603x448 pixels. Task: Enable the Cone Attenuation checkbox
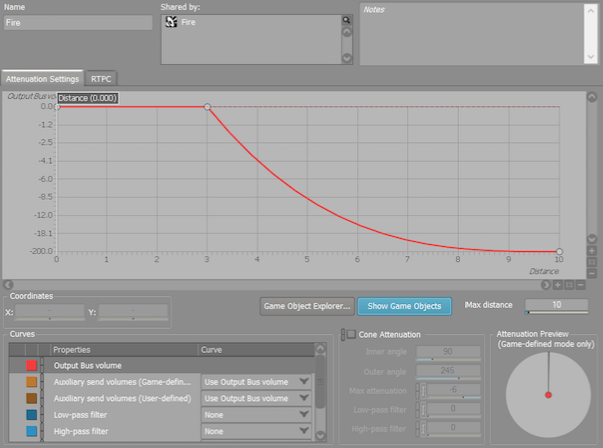351,334
